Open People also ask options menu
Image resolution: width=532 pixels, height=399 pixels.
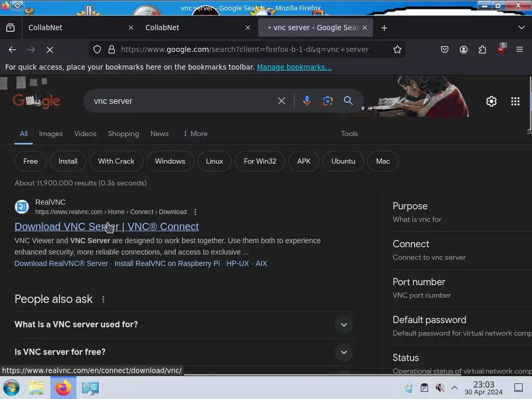103,299
